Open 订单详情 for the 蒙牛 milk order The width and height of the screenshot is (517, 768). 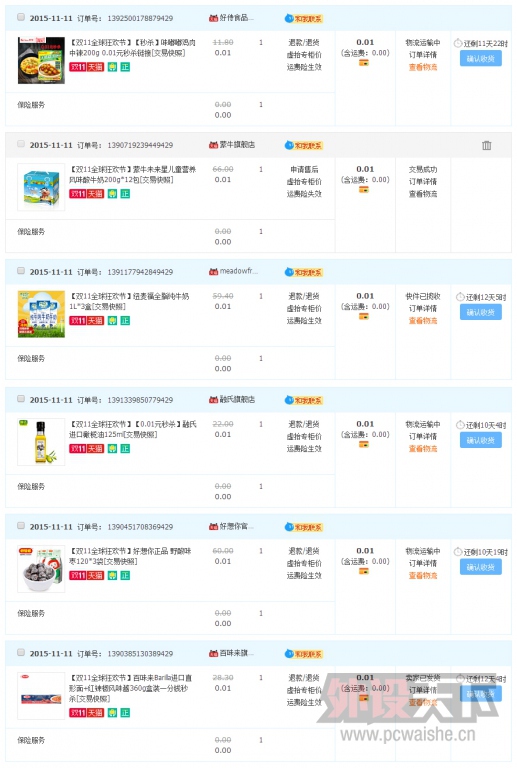[423, 182]
